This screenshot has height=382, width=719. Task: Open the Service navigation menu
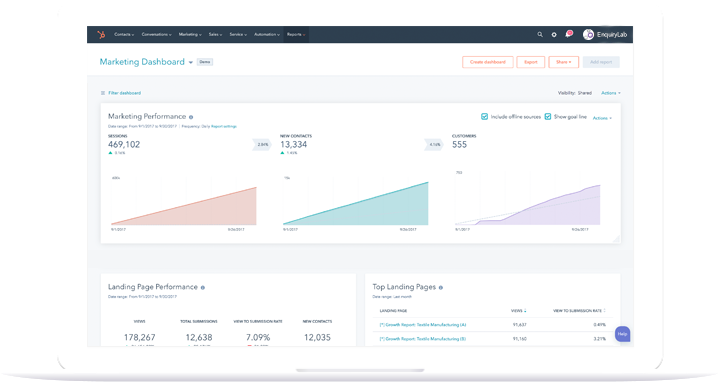click(238, 34)
